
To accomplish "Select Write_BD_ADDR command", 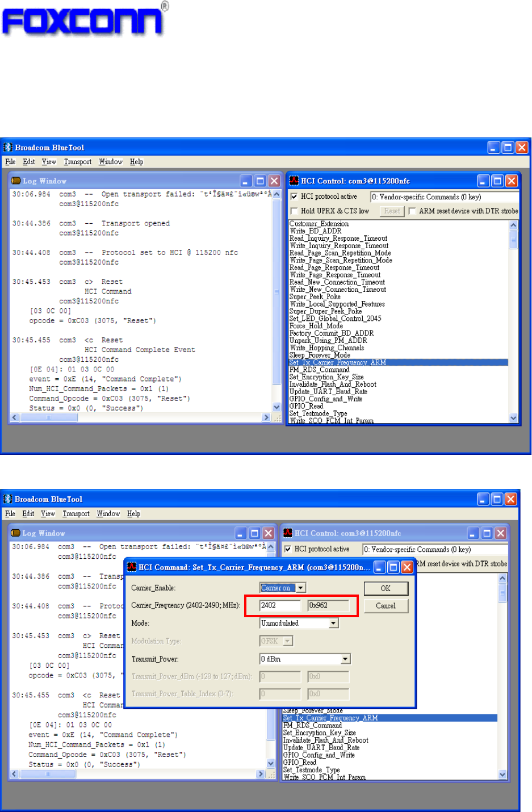I will [x=316, y=231].
